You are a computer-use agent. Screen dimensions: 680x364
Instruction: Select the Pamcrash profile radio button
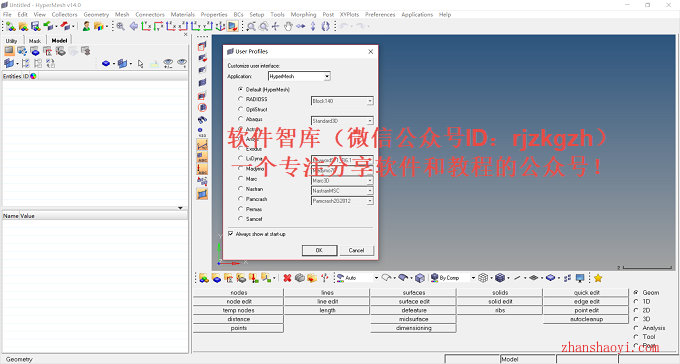[240, 198]
